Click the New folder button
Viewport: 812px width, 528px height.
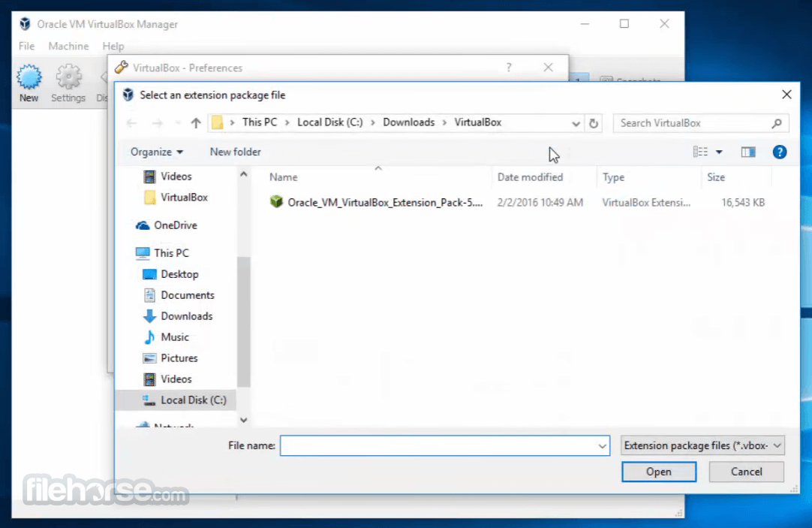coord(235,152)
